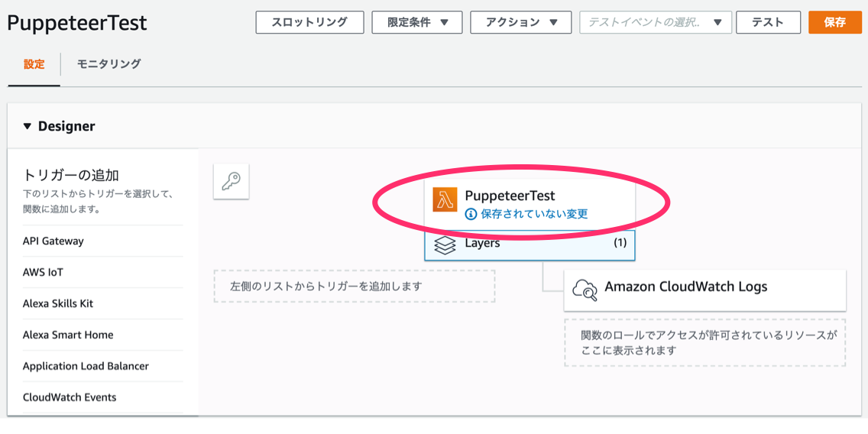Switch to the モニタリング tab

click(108, 64)
